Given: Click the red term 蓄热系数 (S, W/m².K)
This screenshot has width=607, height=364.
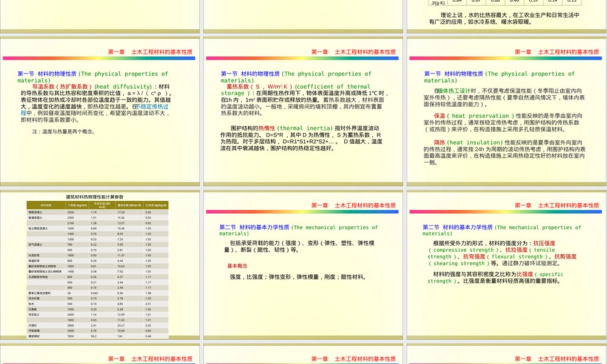Looking at the screenshot, I should 259,87.
